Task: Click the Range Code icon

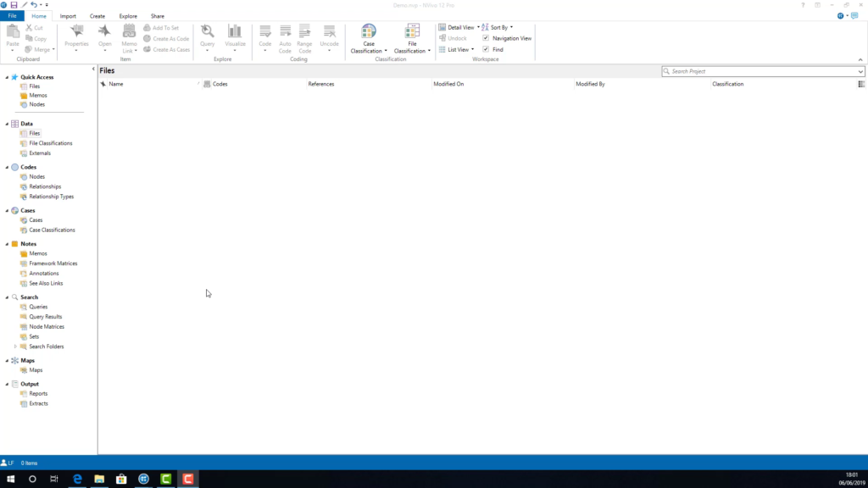Action: (304, 32)
